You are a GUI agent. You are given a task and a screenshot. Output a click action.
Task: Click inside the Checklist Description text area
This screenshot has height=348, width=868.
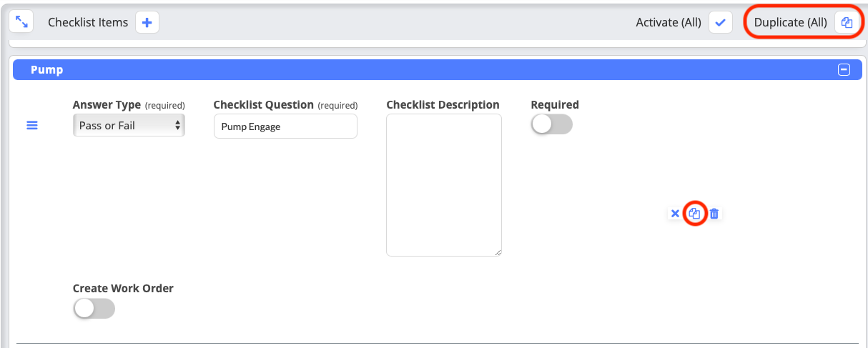point(443,184)
